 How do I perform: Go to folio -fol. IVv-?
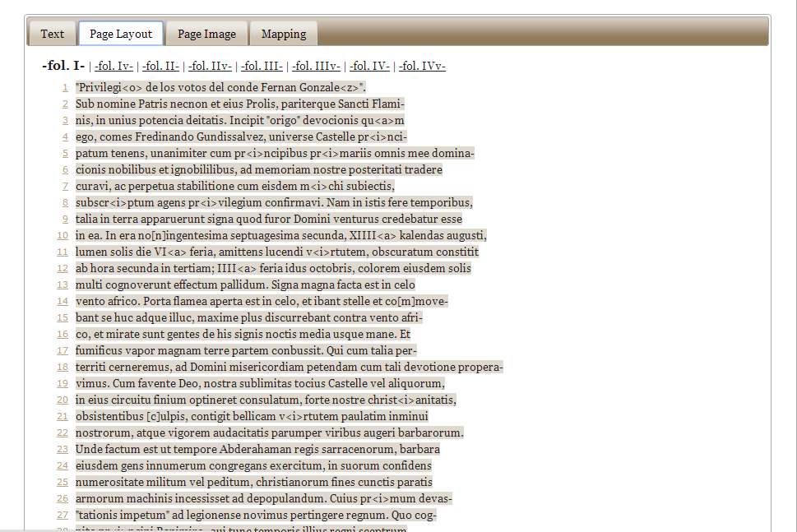(422, 66)
